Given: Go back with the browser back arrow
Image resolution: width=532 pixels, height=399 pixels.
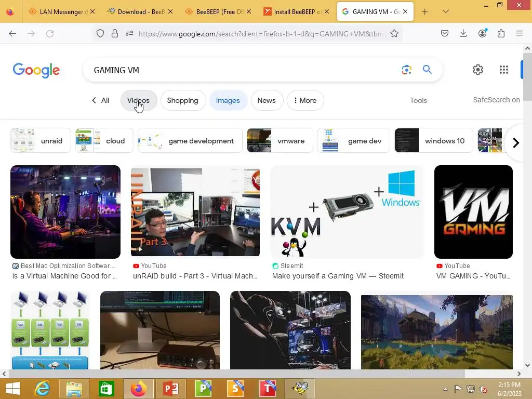Looking at the screenshot, I should [12, 34].
